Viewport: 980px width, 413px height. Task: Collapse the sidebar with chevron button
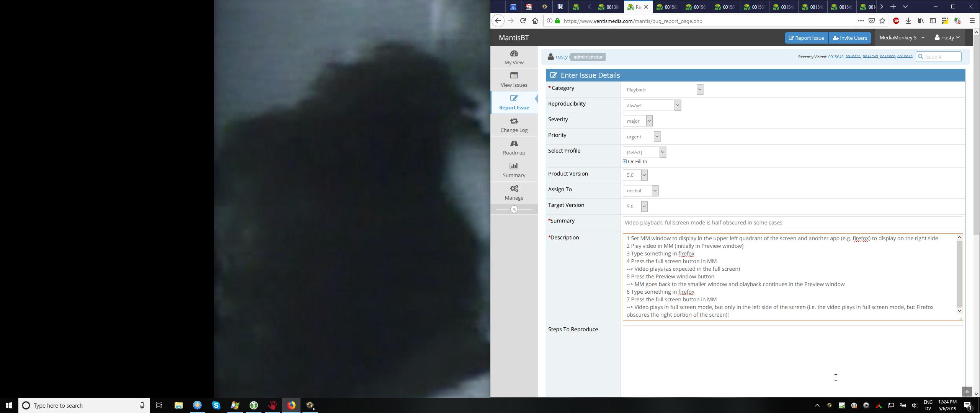pyautogui.click(x=514, y=209)
